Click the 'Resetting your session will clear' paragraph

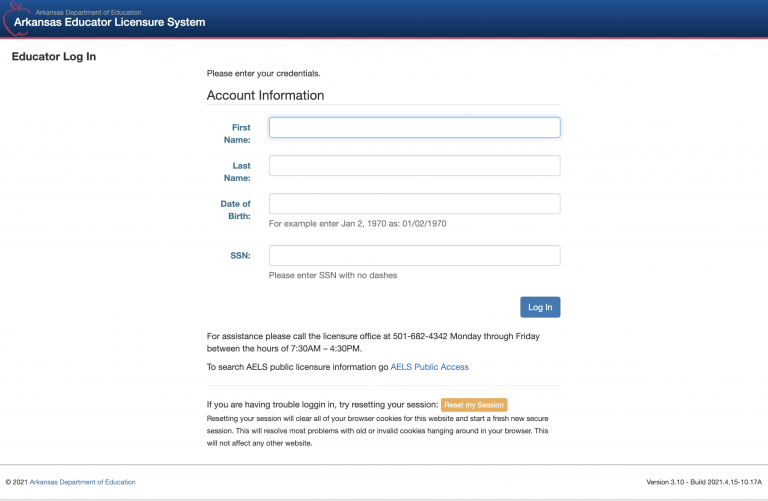(378, 431)
